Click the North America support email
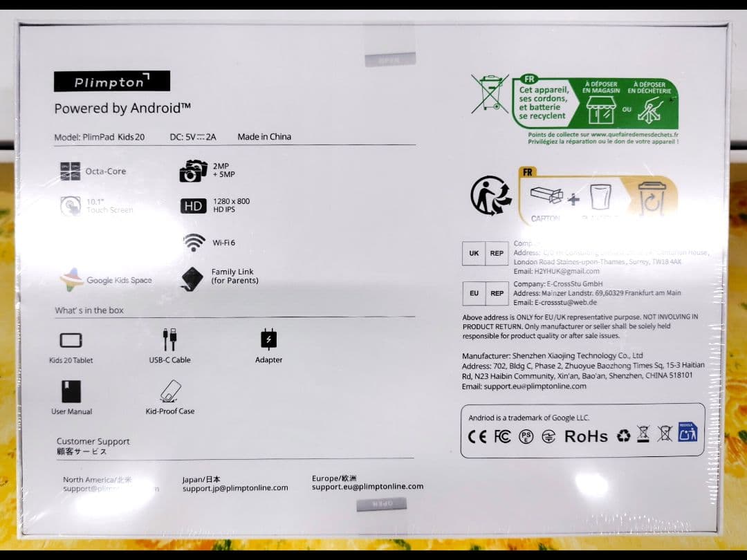Screen dimensions: 747x560 tap(111, 489)
